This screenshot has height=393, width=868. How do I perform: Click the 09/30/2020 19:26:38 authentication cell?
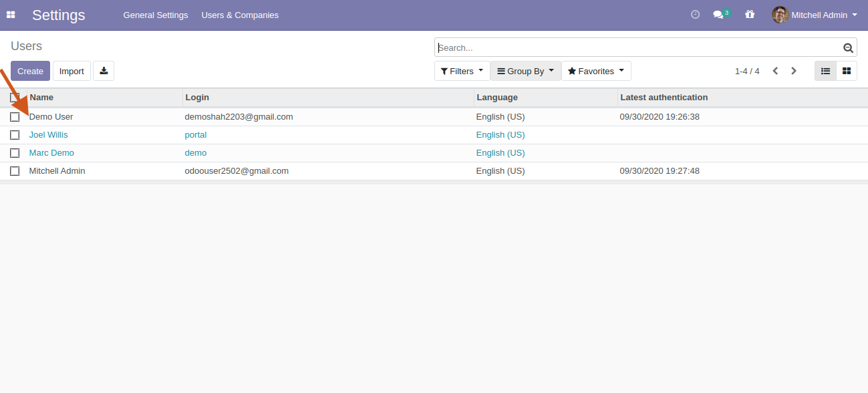click(x=660, y=117)
